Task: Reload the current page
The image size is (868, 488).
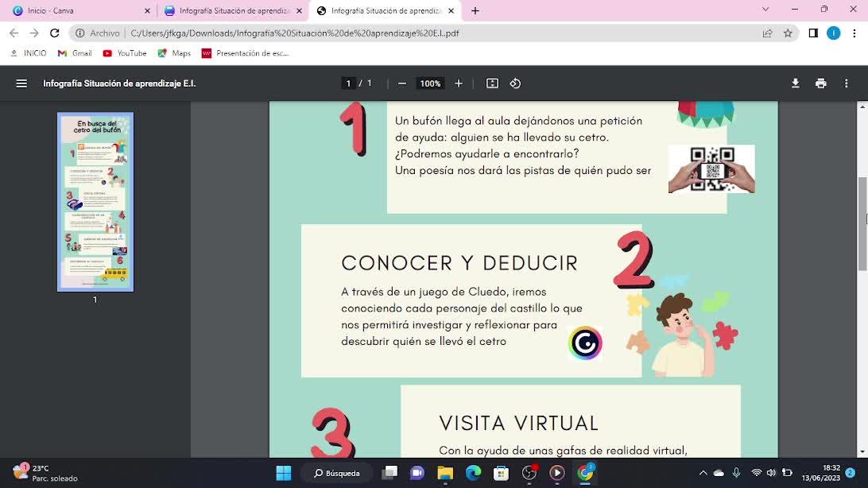Action: (54, 33)
